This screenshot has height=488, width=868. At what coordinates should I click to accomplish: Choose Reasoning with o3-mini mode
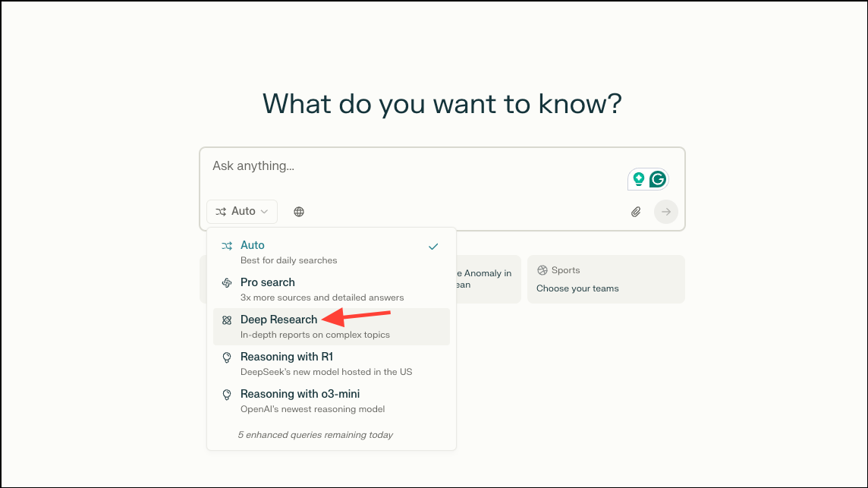click(300, 394)
